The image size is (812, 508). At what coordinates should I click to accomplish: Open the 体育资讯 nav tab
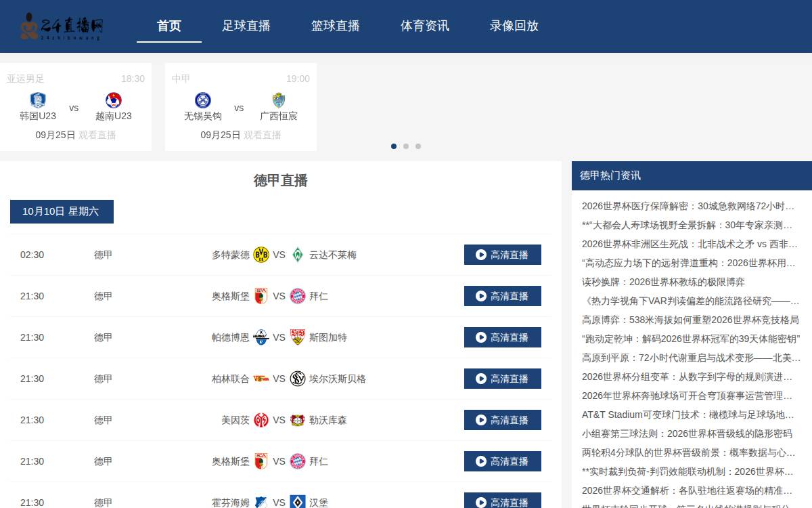point(425,26)
